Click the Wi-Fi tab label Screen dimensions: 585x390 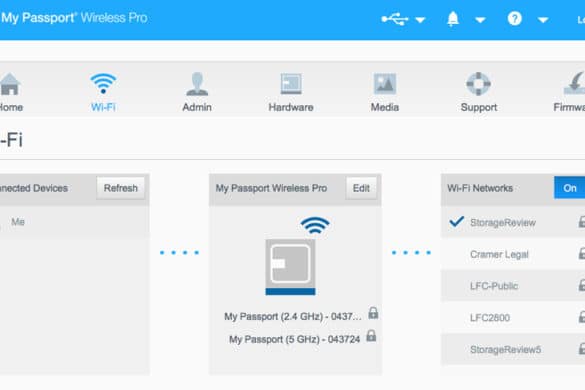pyautogui.click(x=103, y=107)
